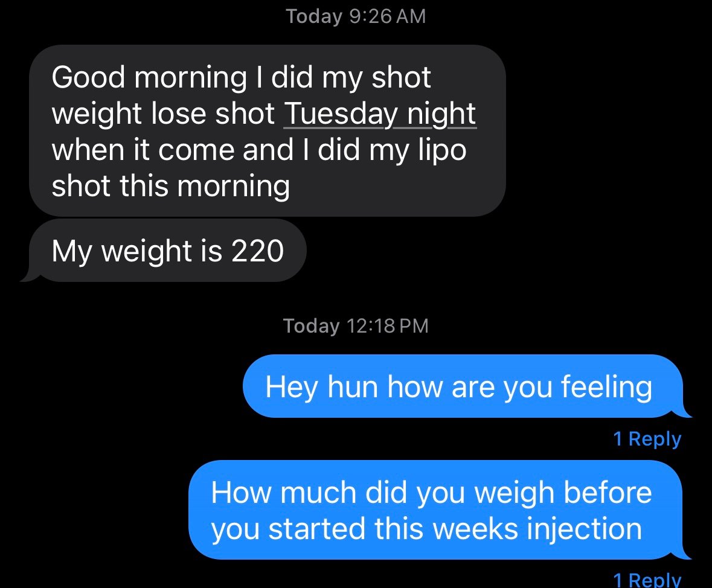Click the word "feeling" in the blue message
Viewport: 712px width, 588px height.
606,387
